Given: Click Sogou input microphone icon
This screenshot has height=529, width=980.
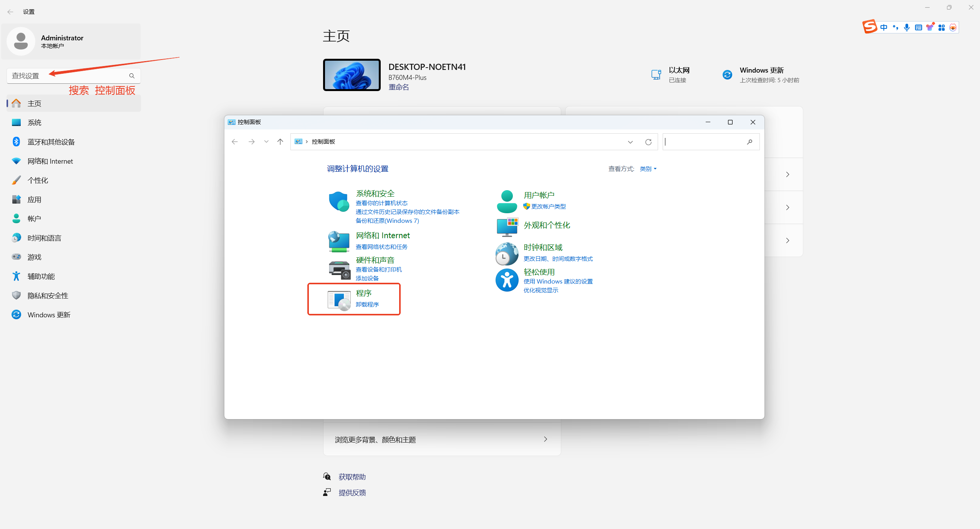Looking at the screenshot, I should click(x=907, y=28).
